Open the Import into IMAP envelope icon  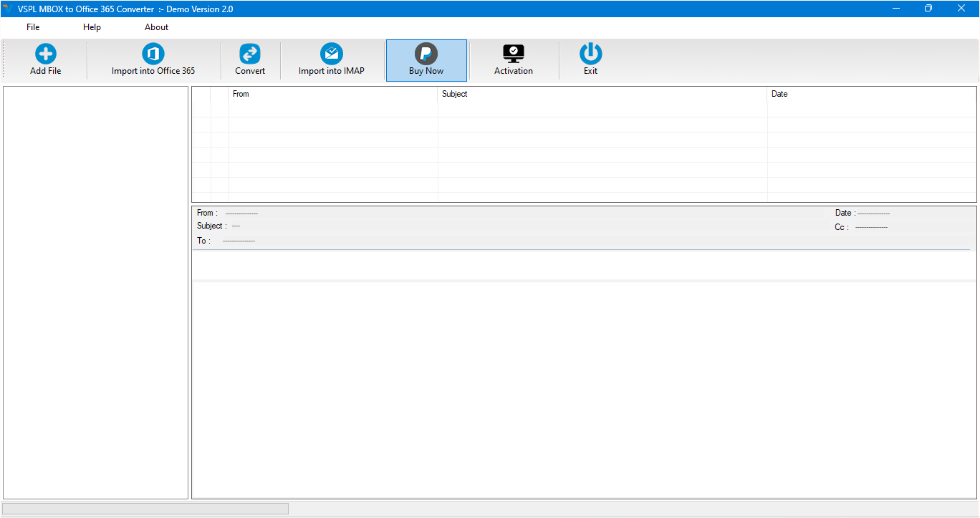tap(332, 54)
